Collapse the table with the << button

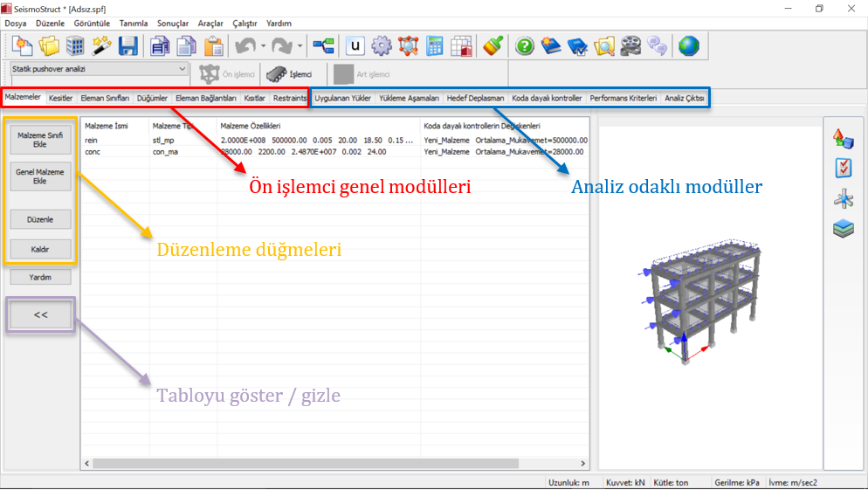[x=40, y=315]
